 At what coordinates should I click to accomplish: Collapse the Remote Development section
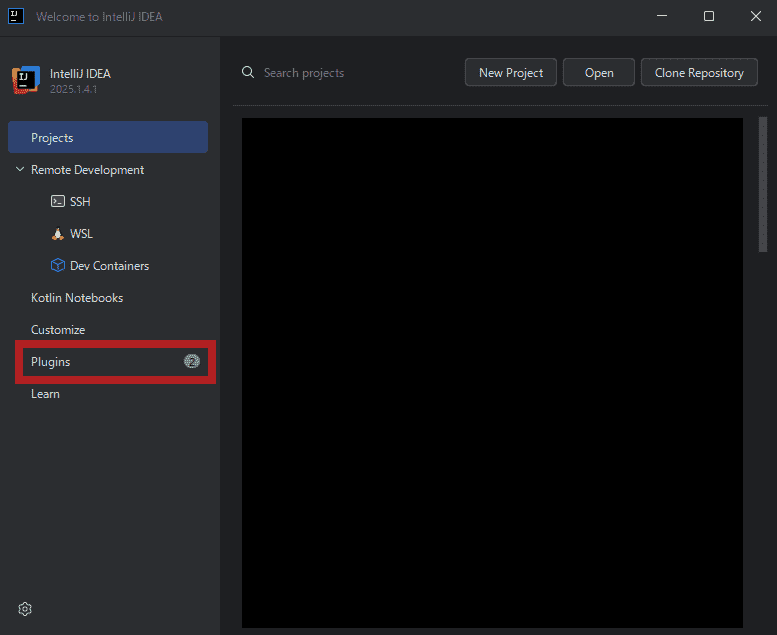point(20,170)
